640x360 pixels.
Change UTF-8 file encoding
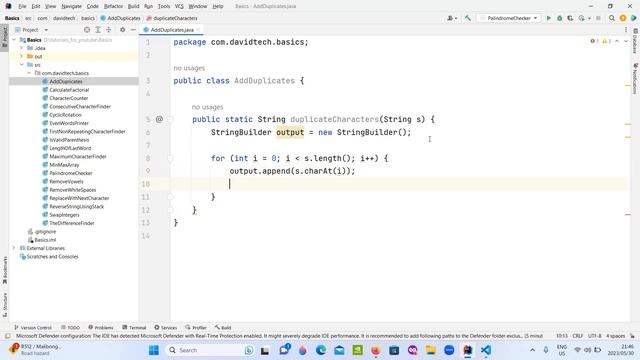click(595, 336)
